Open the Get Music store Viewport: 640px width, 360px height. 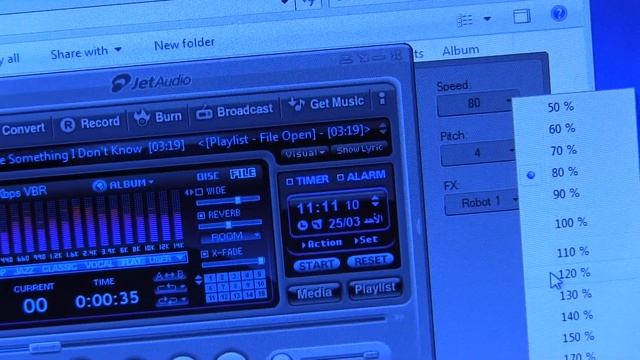click(326, 103)
